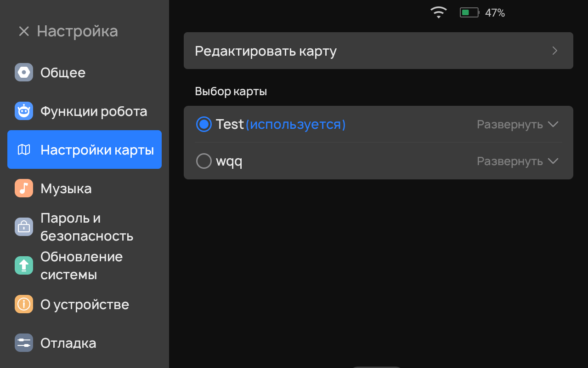The width and height of the screenshot is (588, 368).
Task: Click the orange info icon for О устройстве
Action: [24, 304]
